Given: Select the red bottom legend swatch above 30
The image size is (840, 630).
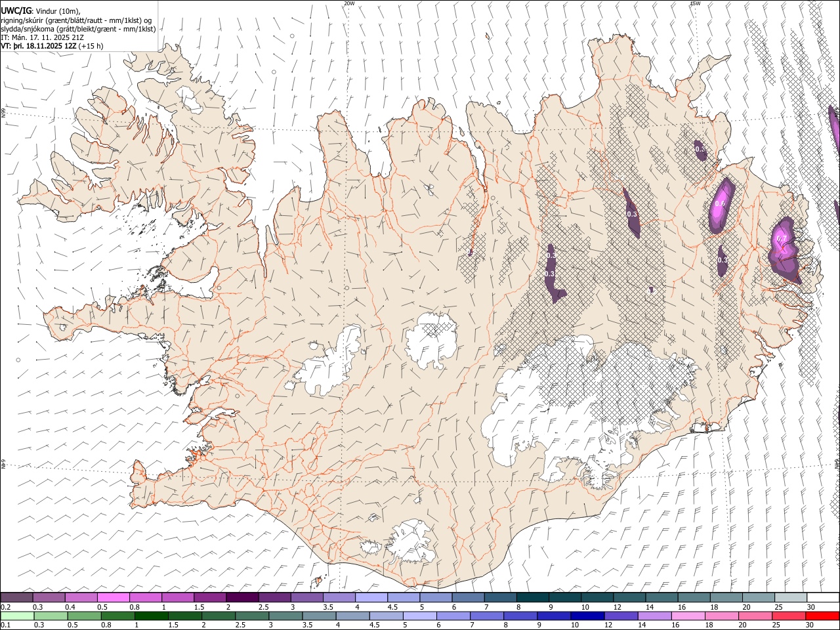Looking at the screenshot, I should point(823,616).
